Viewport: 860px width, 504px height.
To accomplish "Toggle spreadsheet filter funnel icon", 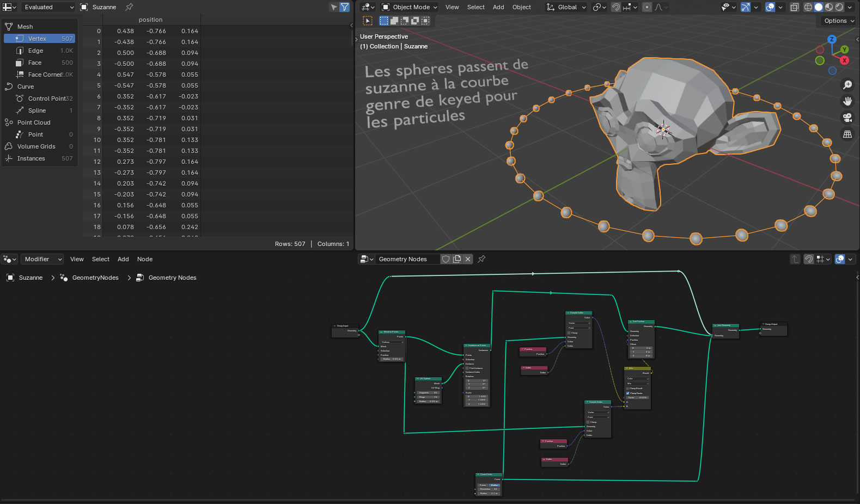I will click(345, 7).
